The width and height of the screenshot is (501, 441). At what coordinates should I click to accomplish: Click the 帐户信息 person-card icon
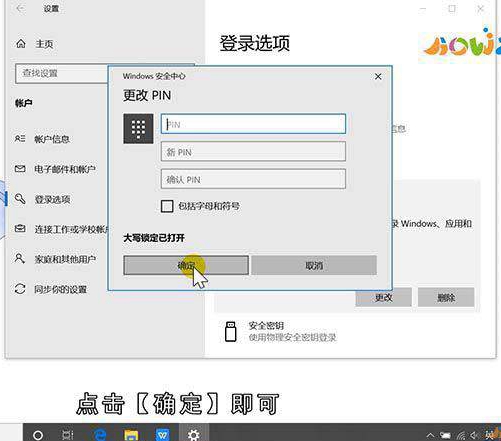point(20,138)
